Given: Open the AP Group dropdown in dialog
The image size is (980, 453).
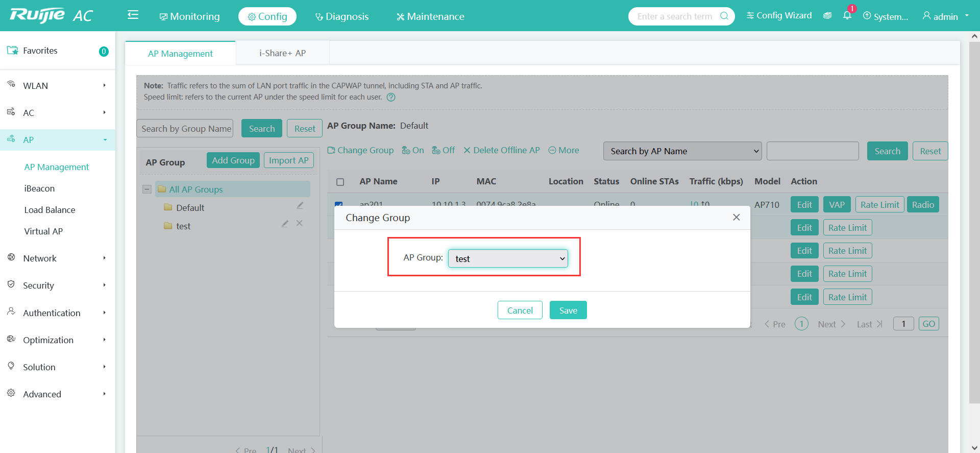Looking at the screenshot, I should 508,259.
